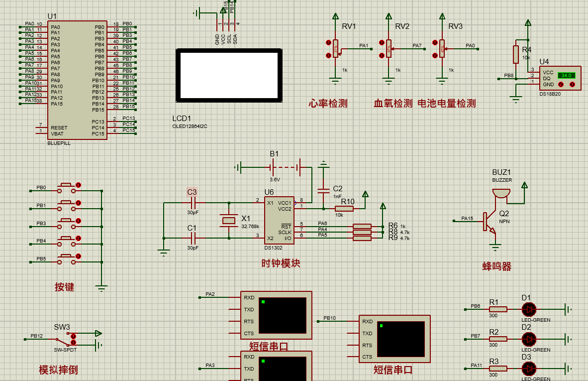Select the virtual terminal connected to PA3
The width and height of the screenshot is (588, 381).
pyautogui.click(x=276, y=366)
